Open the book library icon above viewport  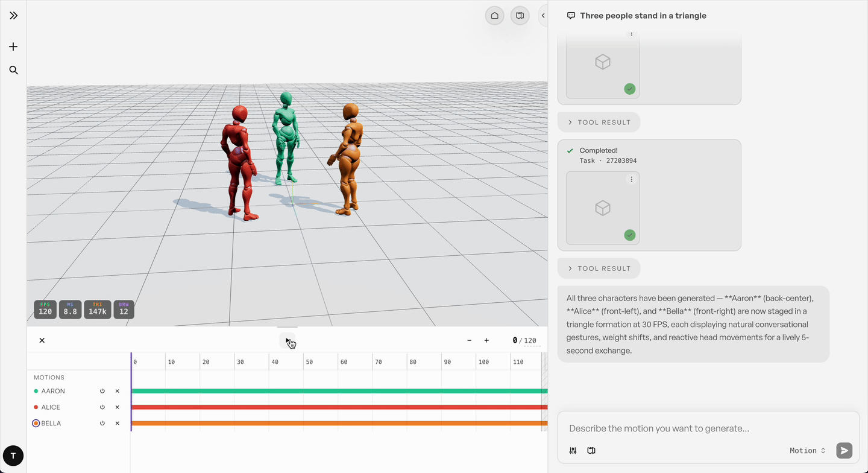click(520, 16)
